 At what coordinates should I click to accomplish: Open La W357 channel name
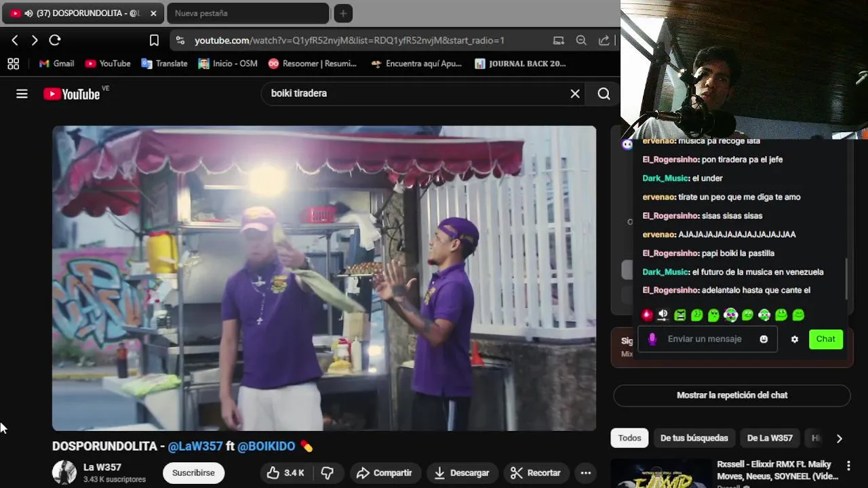coord(102,467)
